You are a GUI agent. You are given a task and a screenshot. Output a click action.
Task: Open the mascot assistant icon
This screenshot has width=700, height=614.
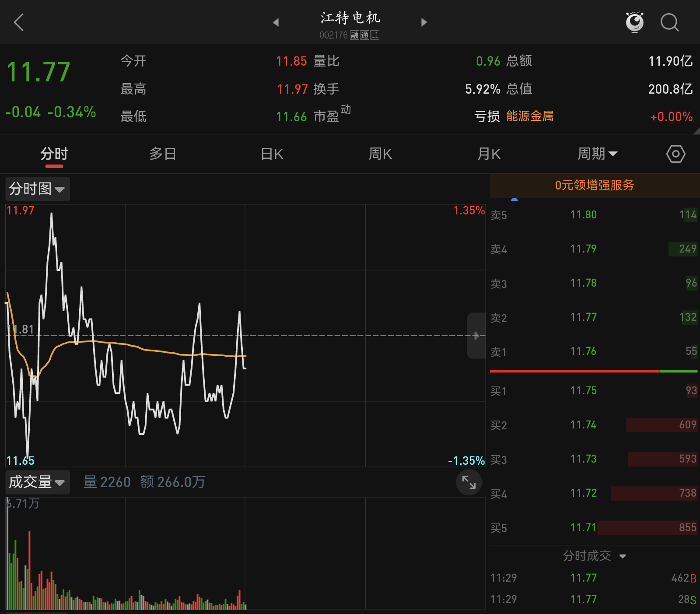coord(634,22)
